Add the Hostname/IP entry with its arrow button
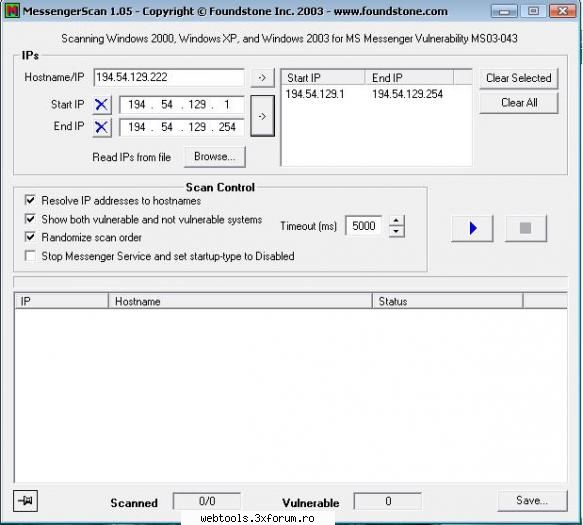 [262, 78]
